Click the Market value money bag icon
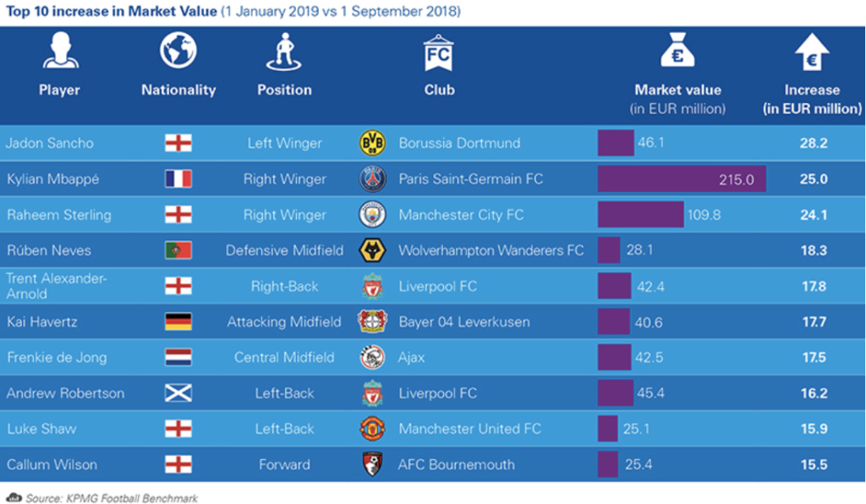Screen dimensions: 866x504 point(677,50)
